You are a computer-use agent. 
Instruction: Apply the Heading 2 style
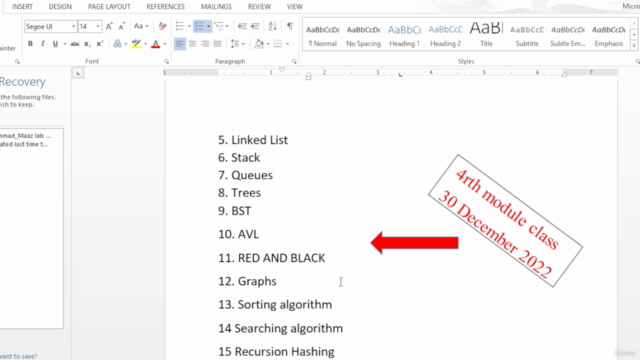click(445, 35)
